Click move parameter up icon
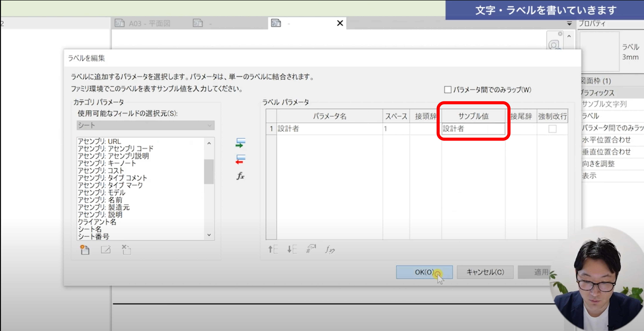This screenshot has width=644, height=331. (x=273, y=249)
